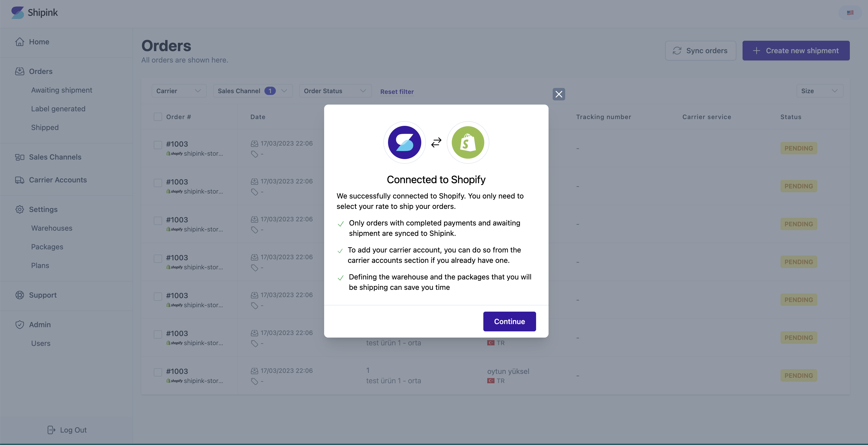This screenshot has height=445, width=868.
Task: Click the Admin shield icon
Action: pyautogui.click(x=19, y=325)
